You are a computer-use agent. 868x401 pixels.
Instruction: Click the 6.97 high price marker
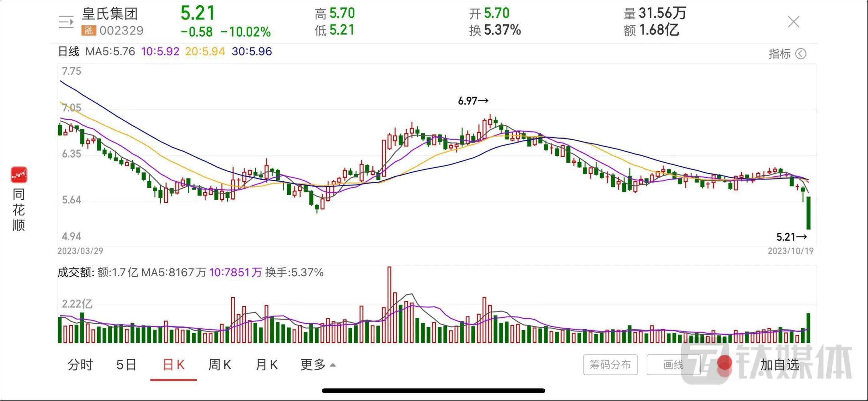coord(473,101)
